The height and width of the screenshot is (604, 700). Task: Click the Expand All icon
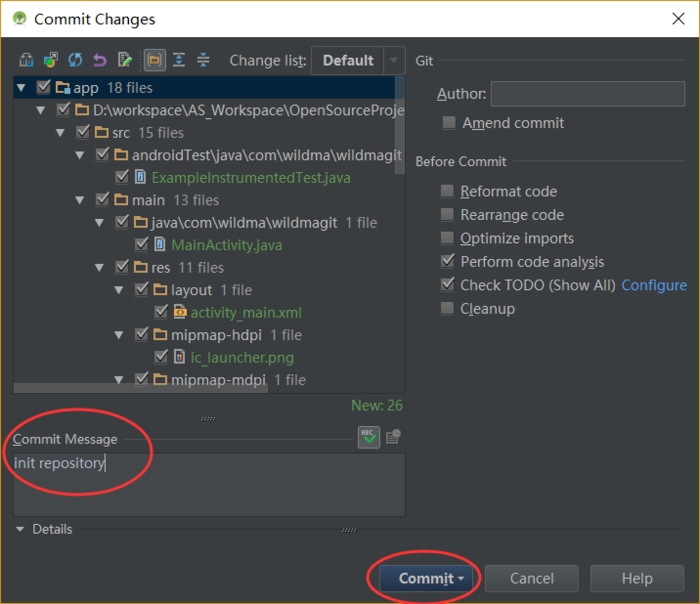179,60
